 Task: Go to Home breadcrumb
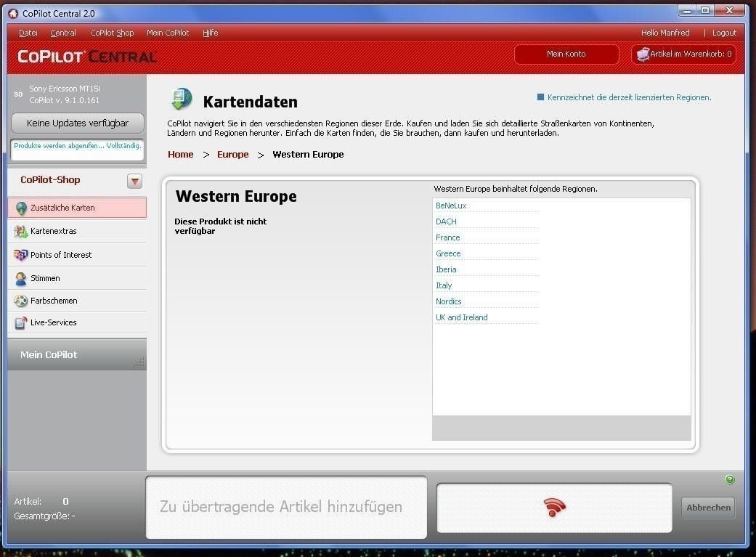click(x=180, y=155)
